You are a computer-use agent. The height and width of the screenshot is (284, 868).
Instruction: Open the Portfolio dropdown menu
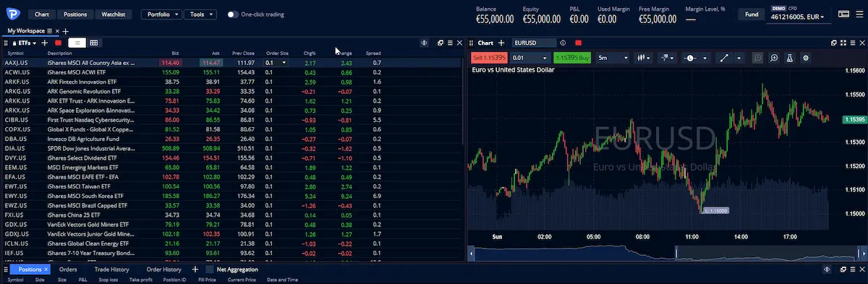point(161,14)
